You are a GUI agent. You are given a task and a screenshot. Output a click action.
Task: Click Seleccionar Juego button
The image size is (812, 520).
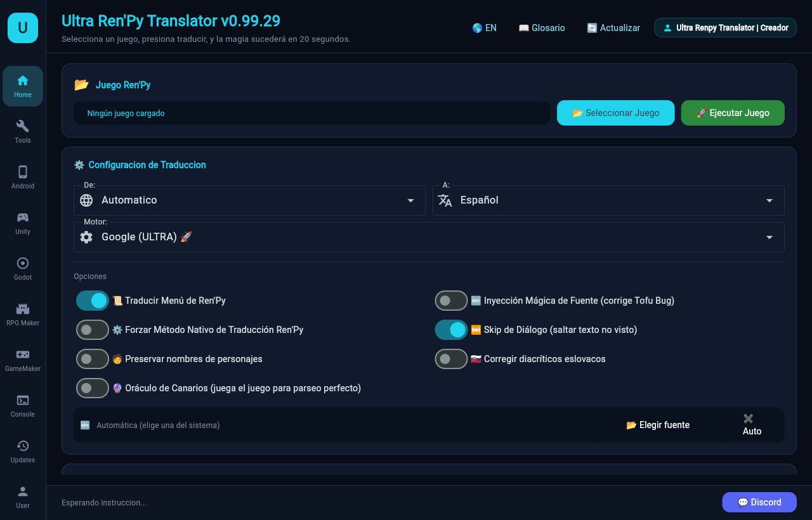[616, 113]
